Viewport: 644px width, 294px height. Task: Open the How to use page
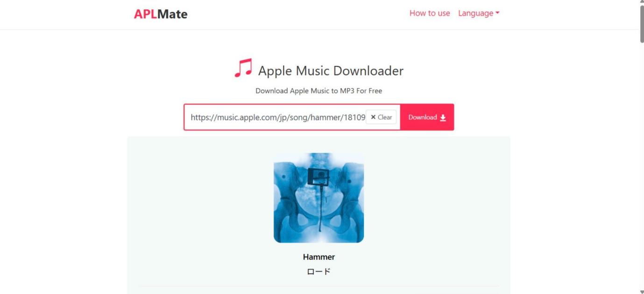click(x=430, y=13)
